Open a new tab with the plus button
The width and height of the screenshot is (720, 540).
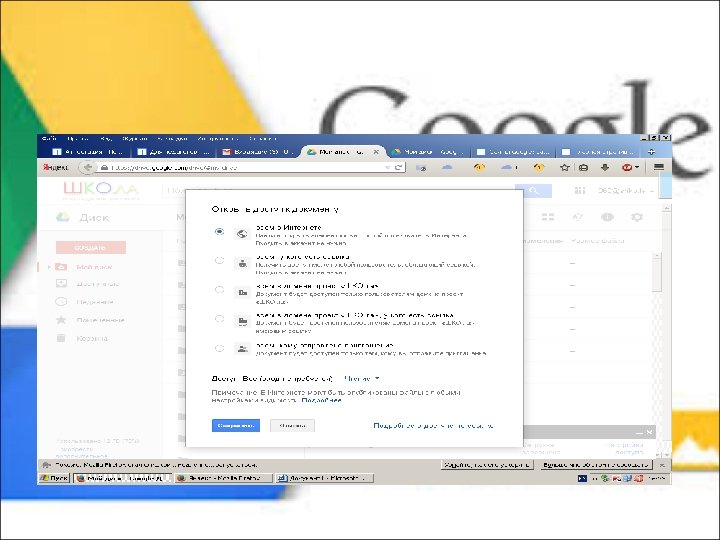(x=651, y=152)
